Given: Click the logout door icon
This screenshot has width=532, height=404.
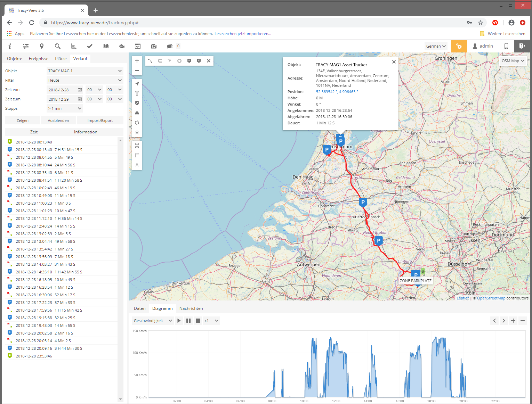Looking at the screenshot, I should [522, 46].
